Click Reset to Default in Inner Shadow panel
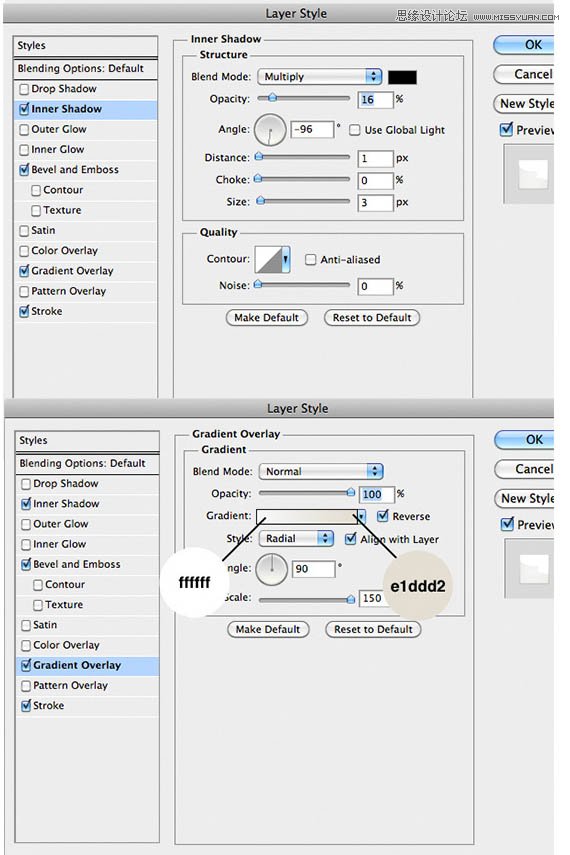 point(372,317)
